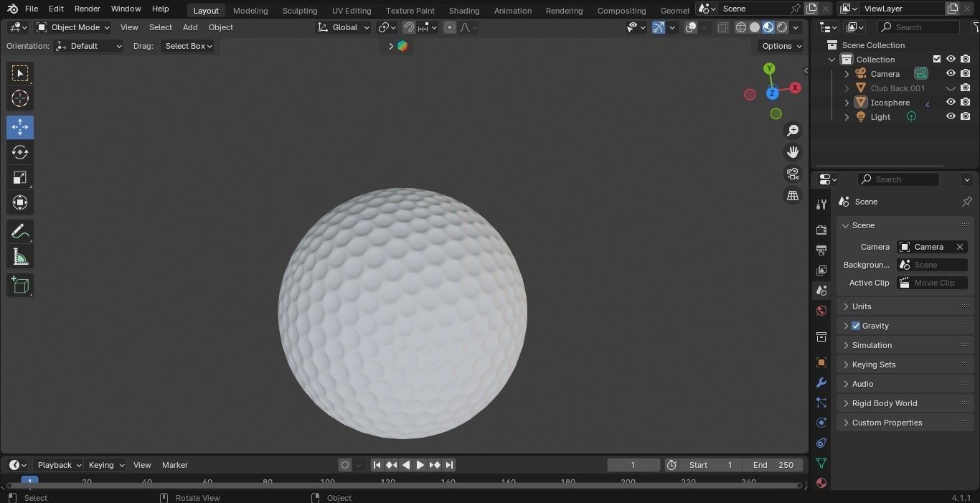Expand the Icosphere tree item
Screen dimensions: 980x503
click(x=847, y=103)
